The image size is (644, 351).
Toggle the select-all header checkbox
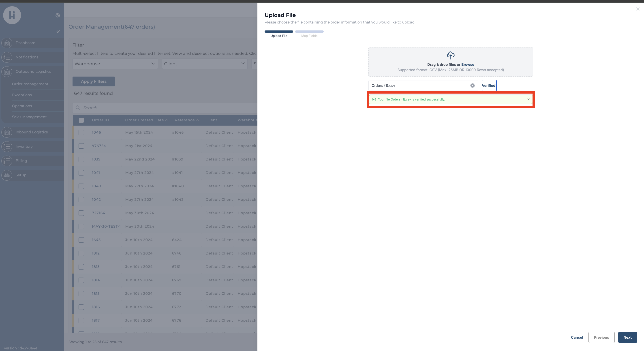81,120
